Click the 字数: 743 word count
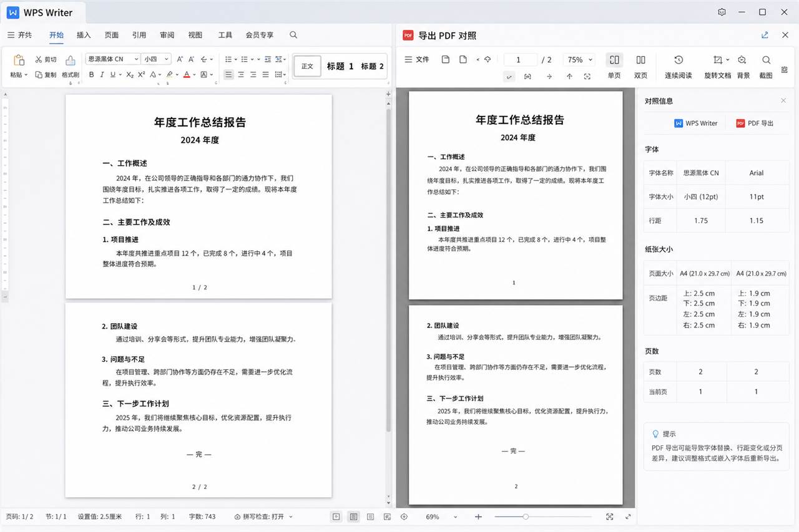799x532 pixels. point(202,516)
